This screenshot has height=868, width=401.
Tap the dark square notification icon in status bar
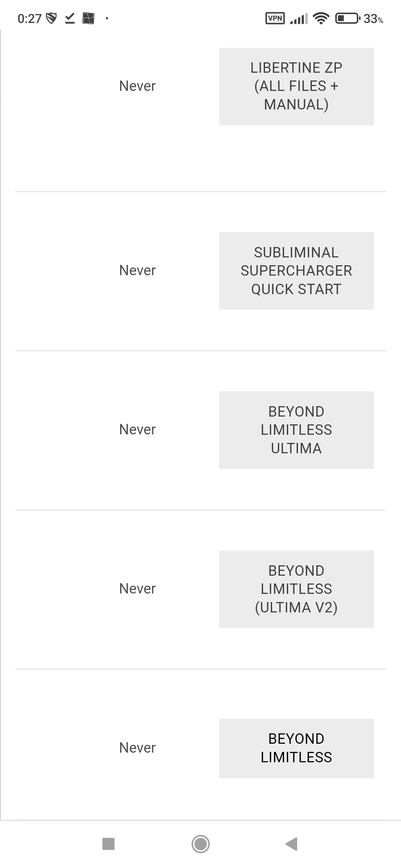[88, 18]
